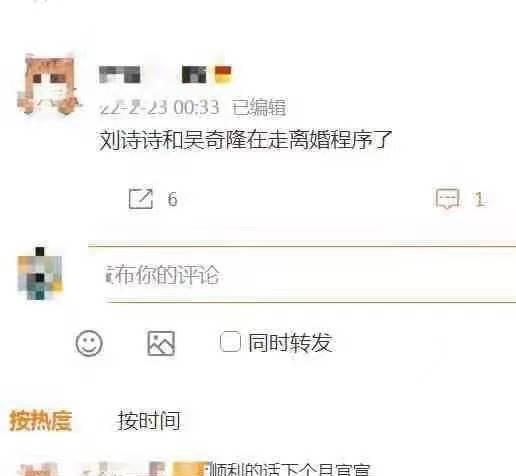Click the 已编辑 edited label
Screen dimensions: 516x476
pyautogui.click(x=259, y=107)
